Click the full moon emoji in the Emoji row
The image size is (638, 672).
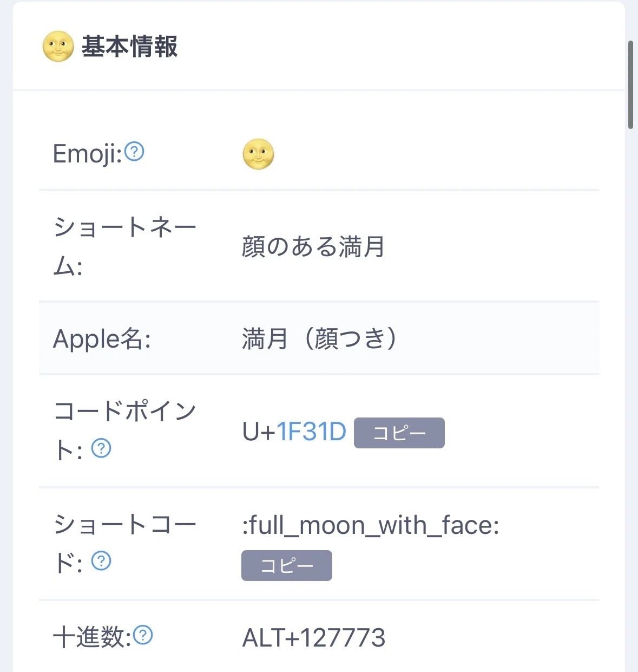[x=258, y=154]
